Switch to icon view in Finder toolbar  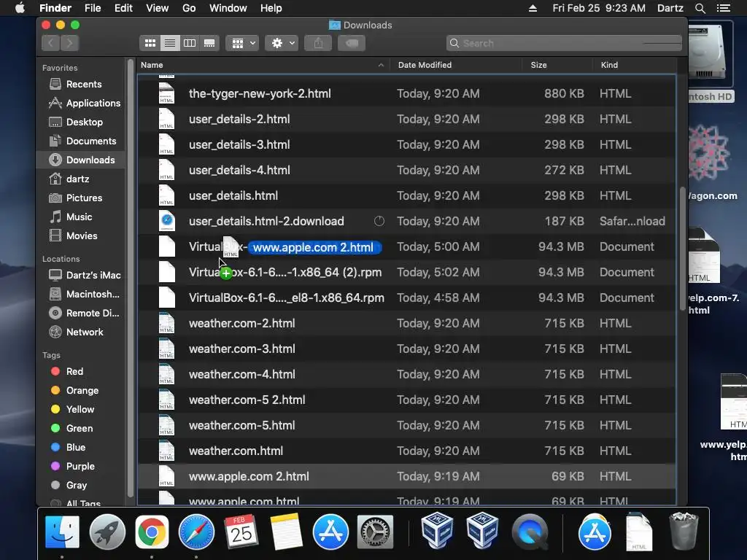tap(150, 43)
